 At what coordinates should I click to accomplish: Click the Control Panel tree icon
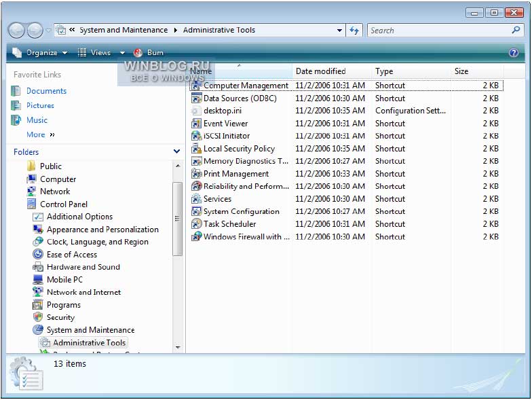point(31,204)
